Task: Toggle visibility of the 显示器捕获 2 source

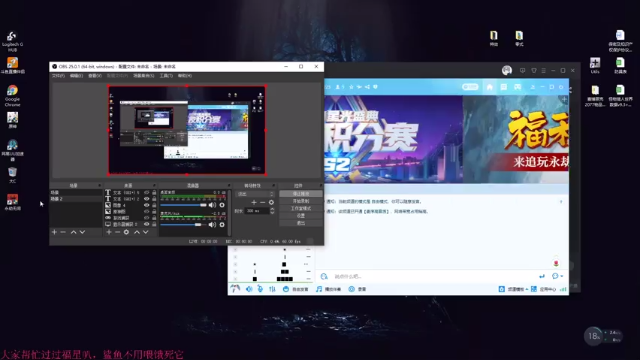Action: [x=147, y=224]
